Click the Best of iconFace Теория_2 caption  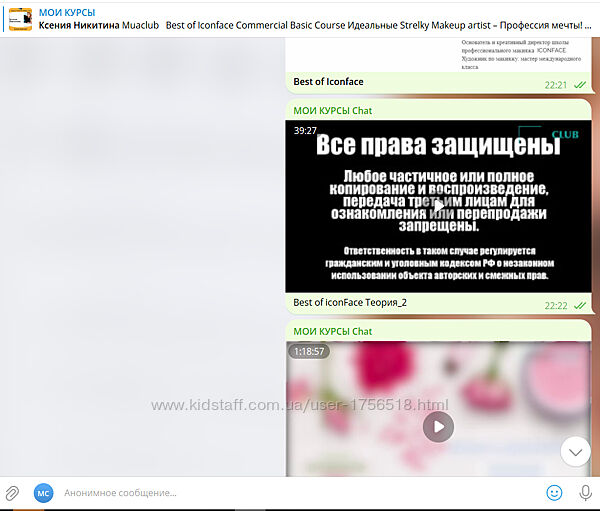350,302
